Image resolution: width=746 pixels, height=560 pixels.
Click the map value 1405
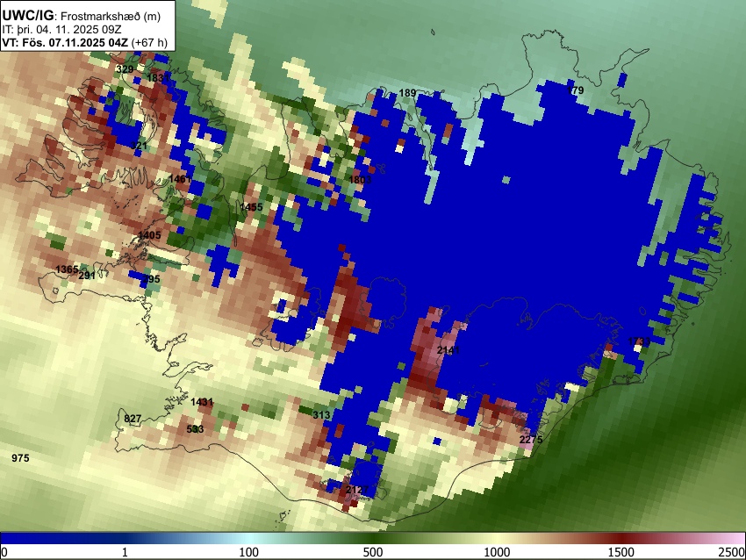tap(149, 235)
